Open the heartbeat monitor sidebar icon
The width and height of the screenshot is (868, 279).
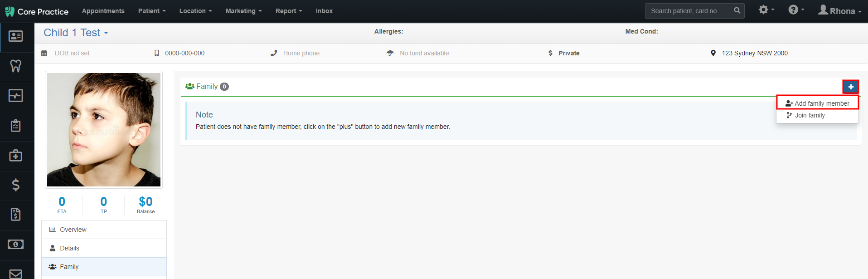pos(16,96)
